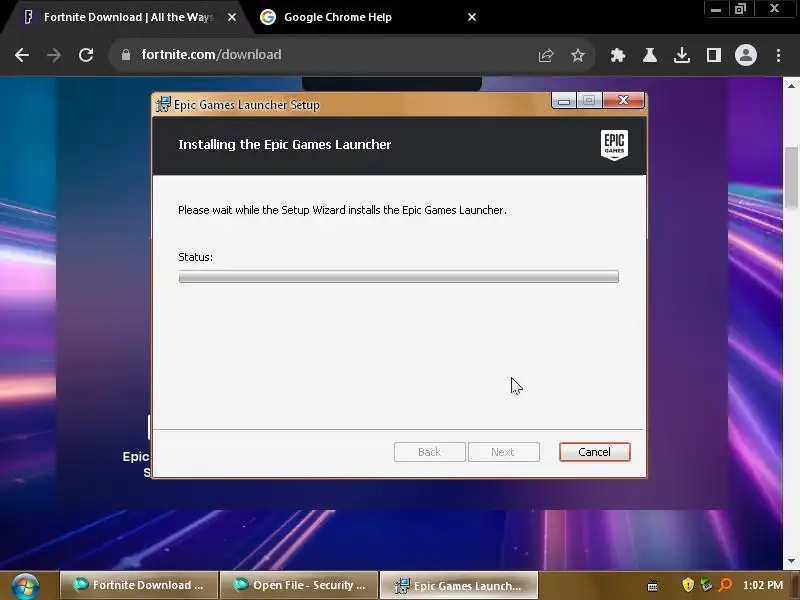Click the page scrollbar up arrow
The image size is (800, 600).
click(x=791, y=86)
